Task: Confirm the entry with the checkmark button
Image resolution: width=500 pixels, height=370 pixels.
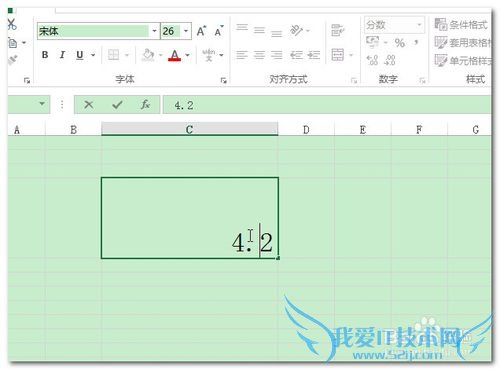Action: [117, 105]
